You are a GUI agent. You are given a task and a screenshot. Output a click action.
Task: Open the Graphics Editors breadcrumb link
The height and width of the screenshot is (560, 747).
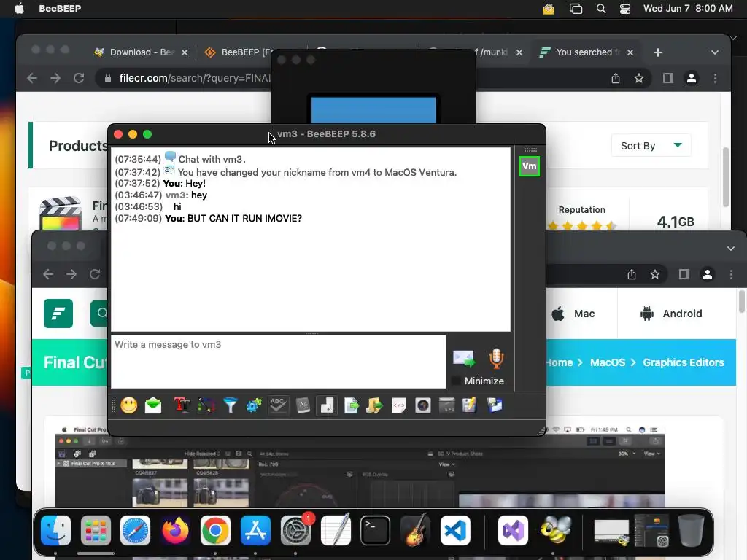(683, 363)
